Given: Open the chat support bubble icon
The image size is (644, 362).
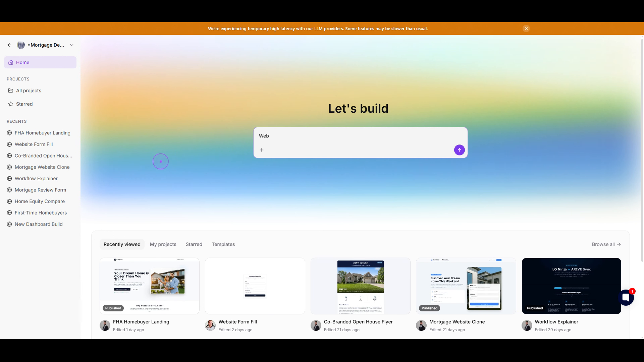Looking at the screenshot, I should (x=626, y=297).
